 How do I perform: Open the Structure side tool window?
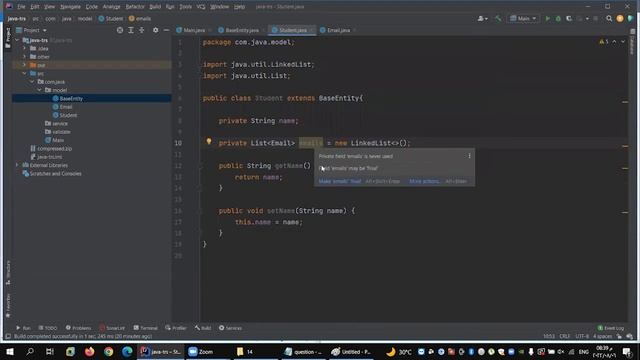pos(8,273)
